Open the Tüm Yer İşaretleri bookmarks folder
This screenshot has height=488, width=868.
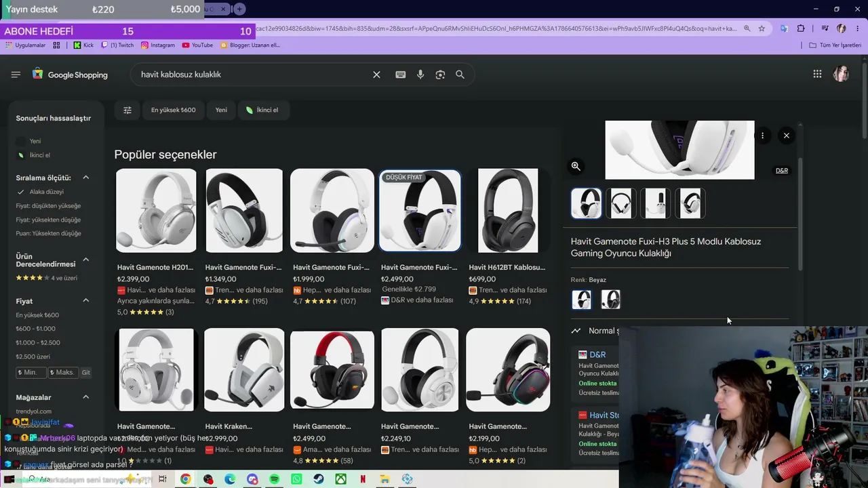(835, 45)
